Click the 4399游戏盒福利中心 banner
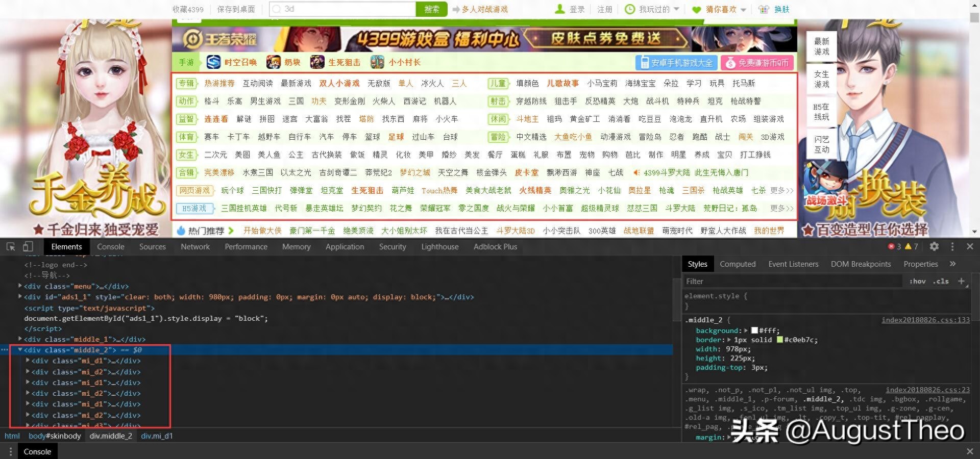The height and width of the screenshot is (459, 980). point(484,39)
